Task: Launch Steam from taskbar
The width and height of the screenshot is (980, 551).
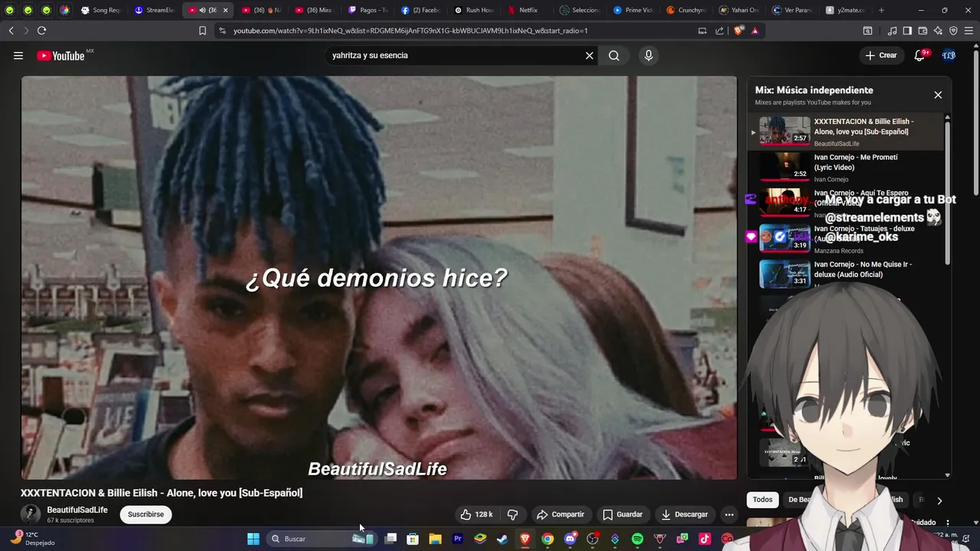Action: click(x=501, y=539)
